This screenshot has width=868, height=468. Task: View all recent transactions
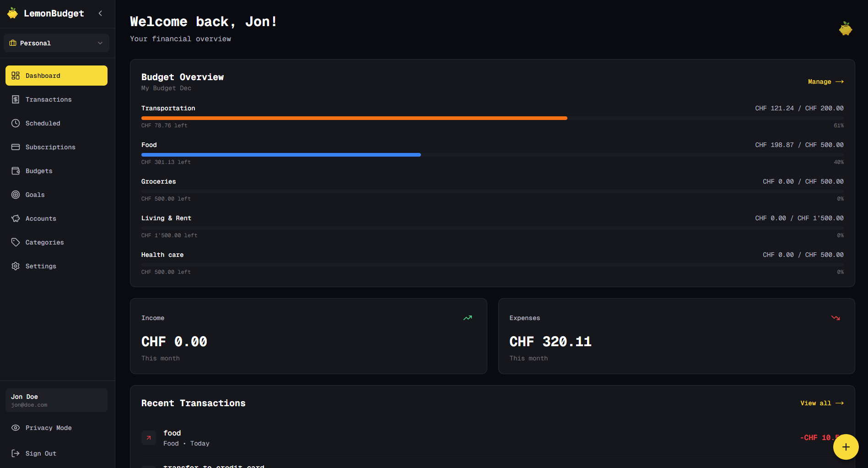[x=822, y=403]
